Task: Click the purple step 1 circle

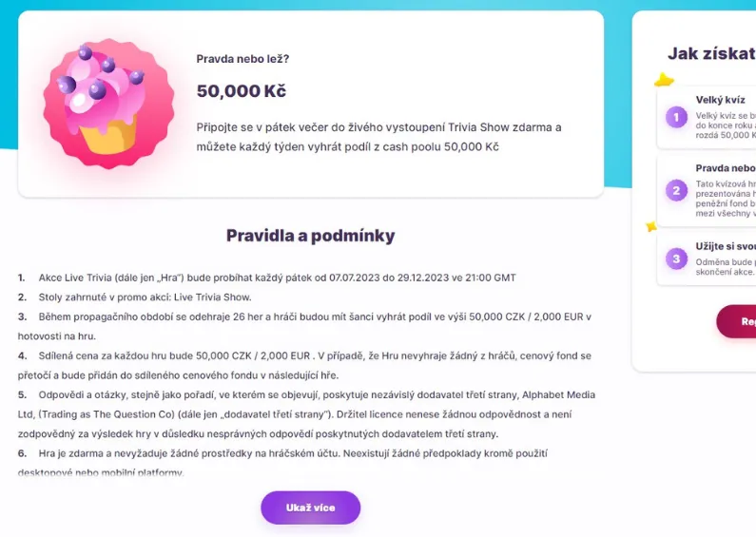Action: point(676,117)
